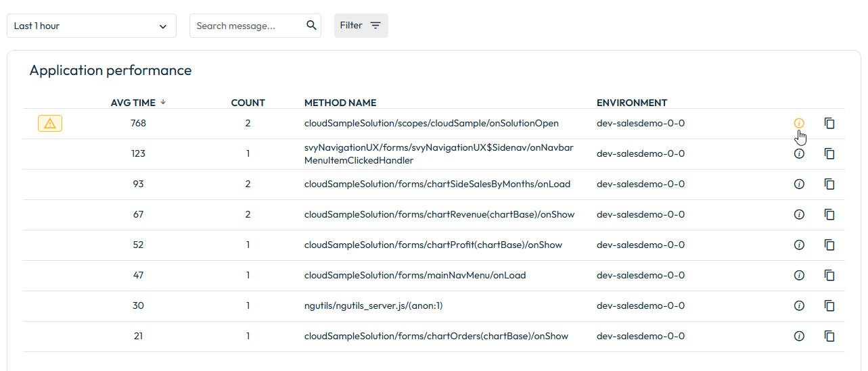Click warning icon beside 768 avg time
Screen dimensions: 868x371
tap(50, 123)
